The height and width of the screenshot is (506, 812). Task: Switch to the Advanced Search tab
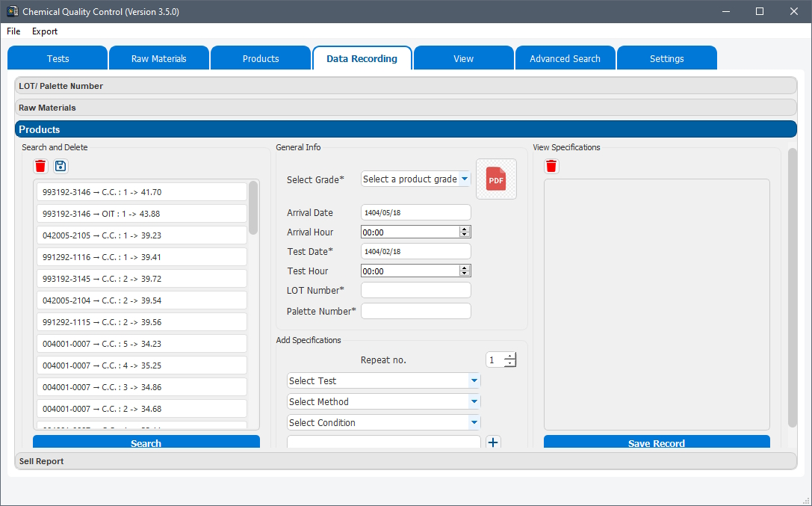(565, 58)
